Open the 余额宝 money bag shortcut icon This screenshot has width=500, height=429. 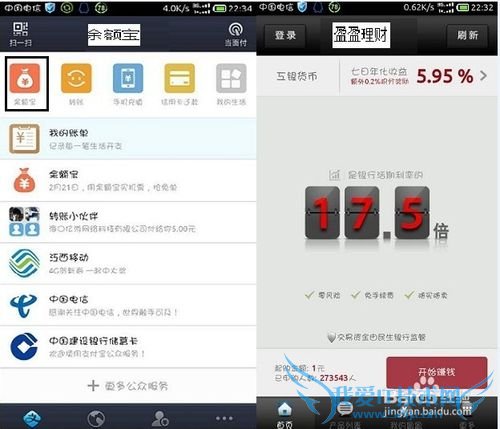click(x=25, y=79)
